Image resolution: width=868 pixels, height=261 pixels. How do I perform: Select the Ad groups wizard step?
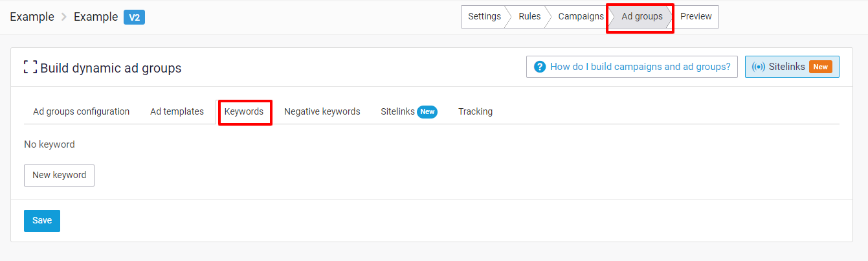(641, 17)
